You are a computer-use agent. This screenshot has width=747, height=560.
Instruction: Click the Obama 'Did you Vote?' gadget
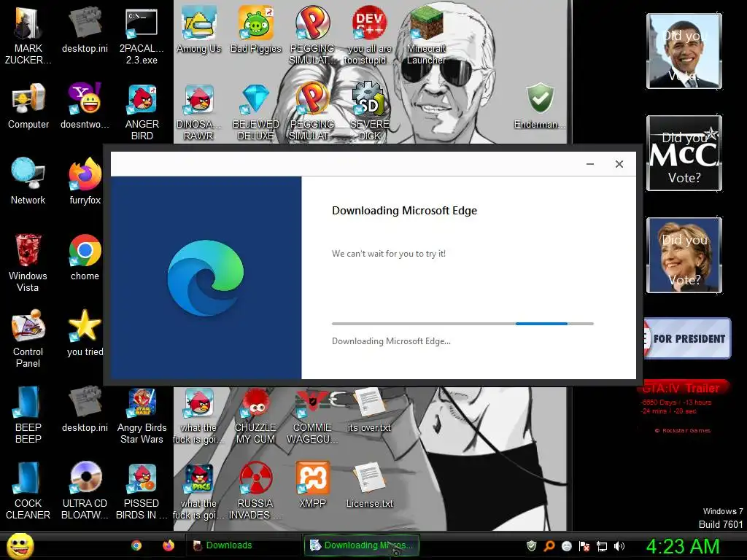(x=684, y=51)
